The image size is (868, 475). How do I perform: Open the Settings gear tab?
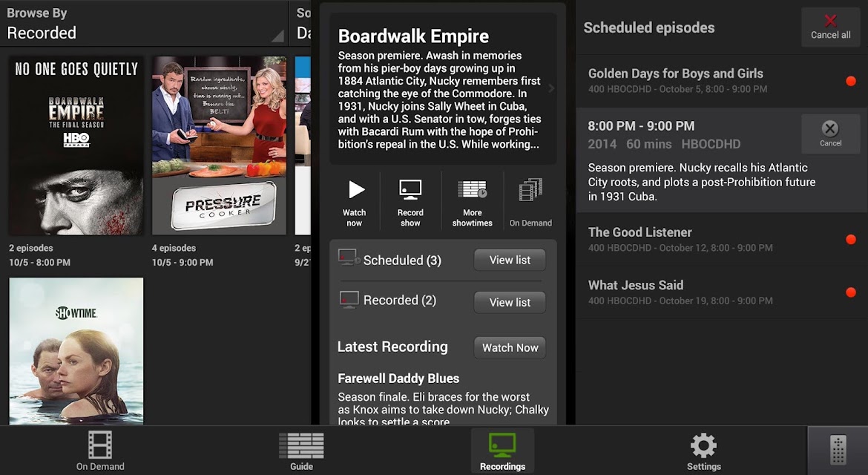pyautogui.click(x=703, y=451)
